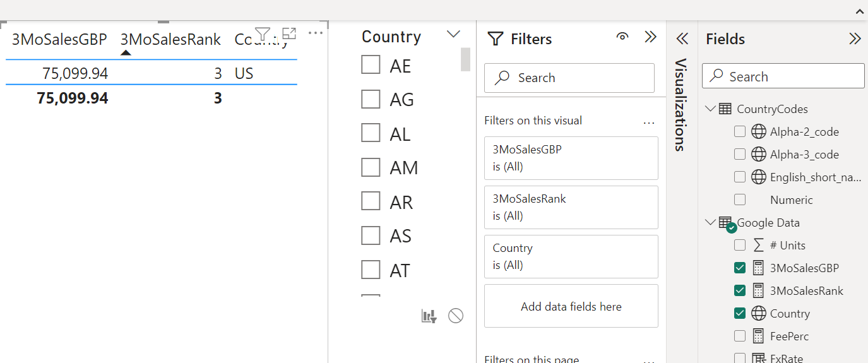The height and width of the screenshot is (363, 868).
Task: Check the AS country box
Action: point(371,235)
